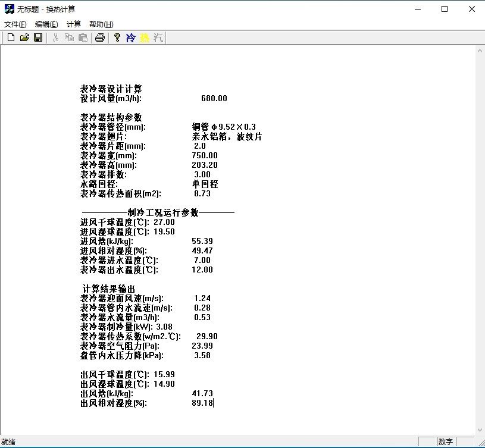
Task: Click face velocity value 1.24
Action: click(202, 298)
